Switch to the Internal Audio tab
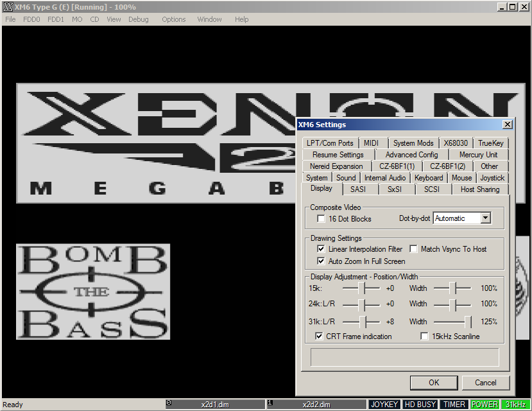The height and width of the screenshot is (411, 532). (385, 178)
